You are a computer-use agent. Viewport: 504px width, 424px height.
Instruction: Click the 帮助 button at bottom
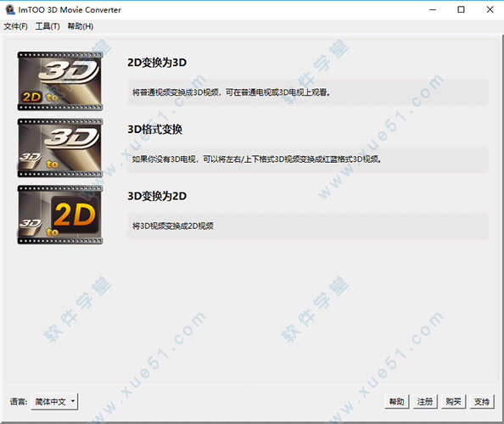tap(396, 401)
